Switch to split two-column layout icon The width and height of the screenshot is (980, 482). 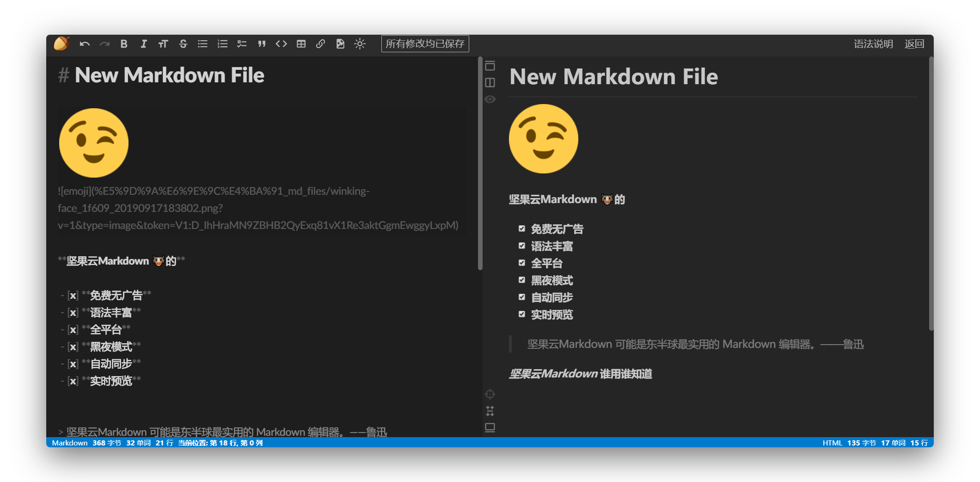click(x=490, y=82)
